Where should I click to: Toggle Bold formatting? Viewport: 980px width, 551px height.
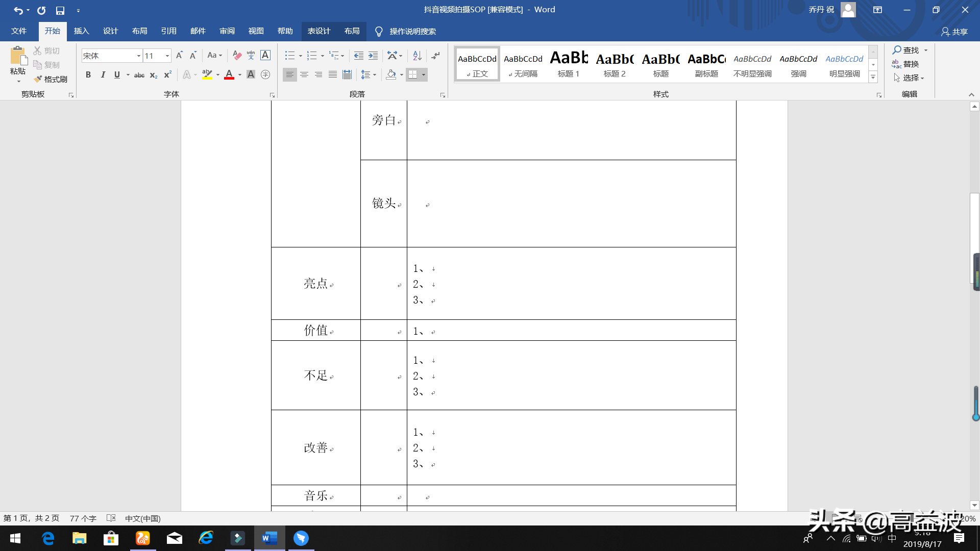(x=88, y=74)
